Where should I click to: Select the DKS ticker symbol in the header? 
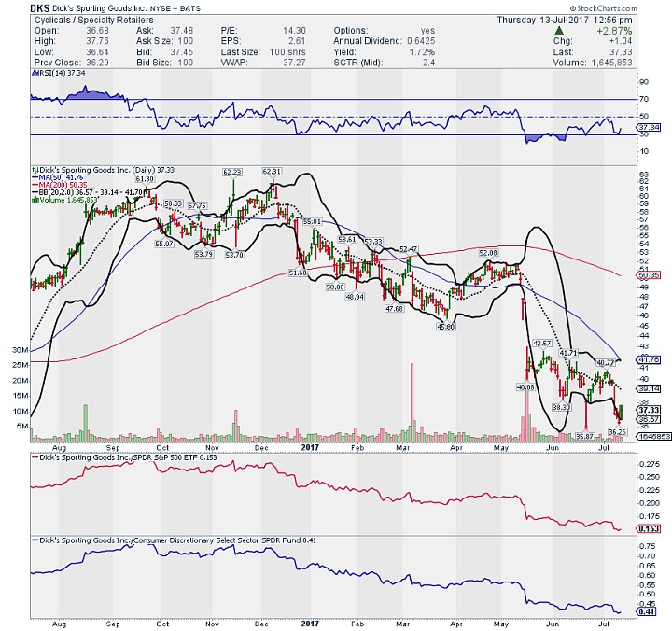40,7
